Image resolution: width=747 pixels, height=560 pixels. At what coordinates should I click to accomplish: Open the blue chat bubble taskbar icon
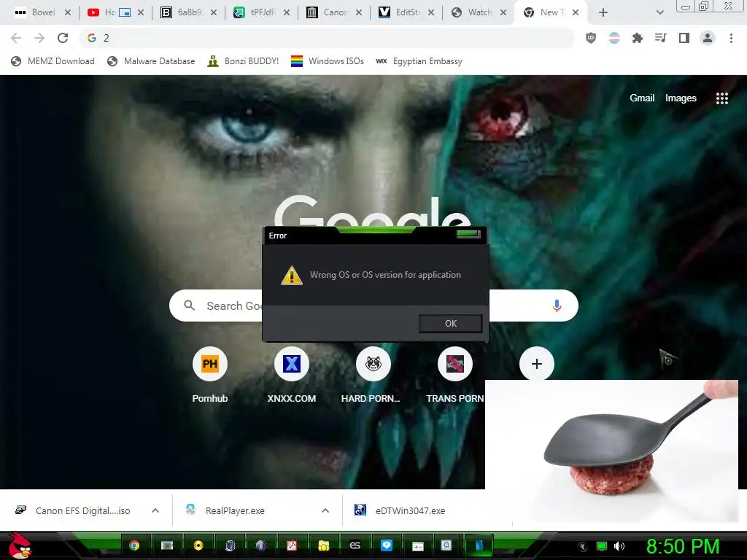point(387,545)
